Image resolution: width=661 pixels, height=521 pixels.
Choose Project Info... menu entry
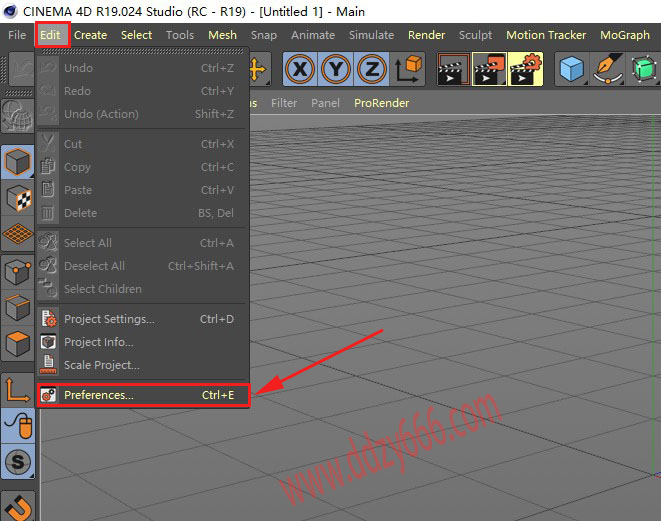click(x=142, y=342)
